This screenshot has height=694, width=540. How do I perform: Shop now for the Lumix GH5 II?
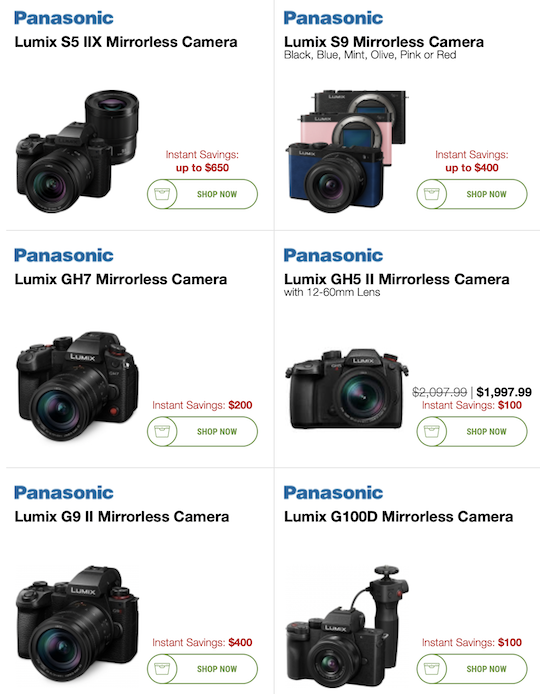[472, 431]
